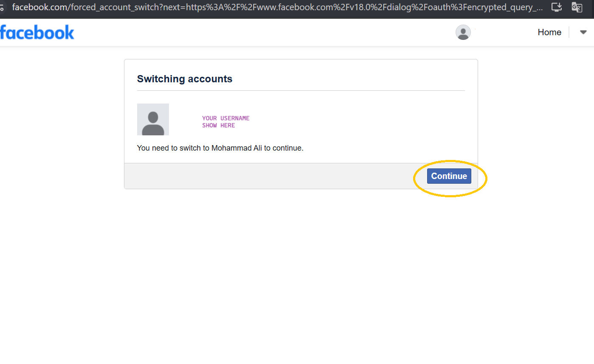Click the install app icon in address bar

click(556, 7)
